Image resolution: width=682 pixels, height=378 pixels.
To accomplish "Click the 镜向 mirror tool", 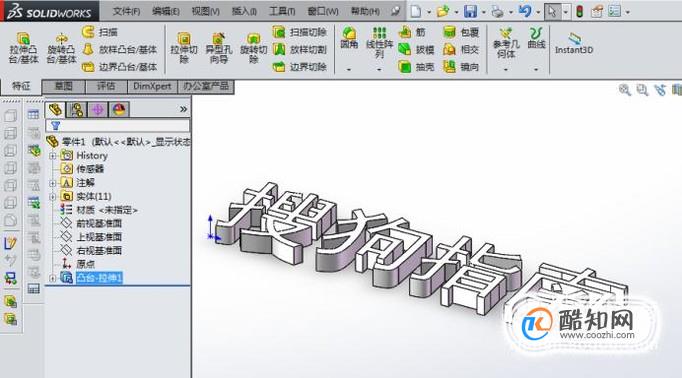I will tap(461, 67).
